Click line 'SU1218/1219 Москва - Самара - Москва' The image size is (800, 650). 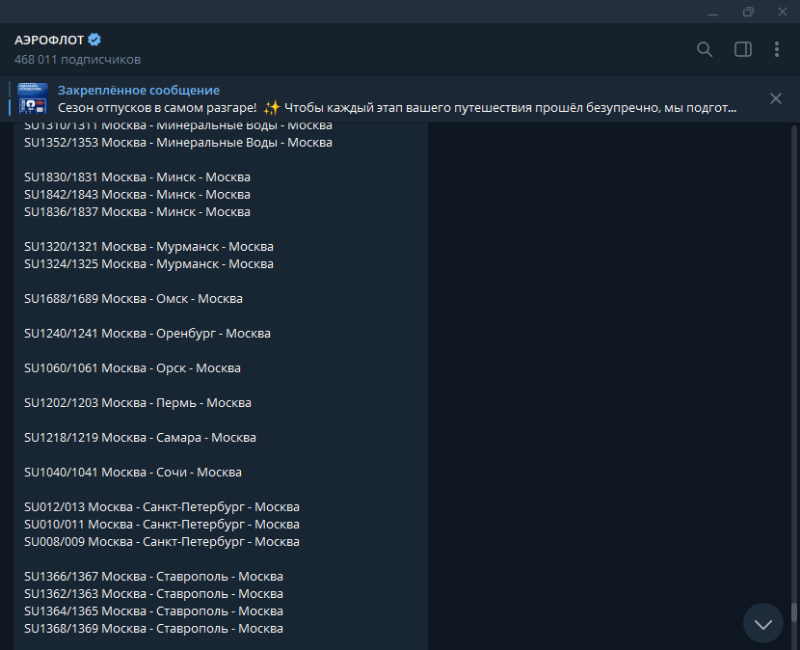[x=140, y=437]
